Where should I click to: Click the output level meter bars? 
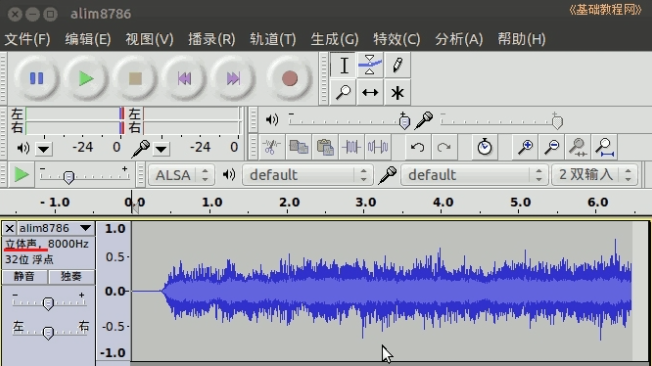click(75, 120)
